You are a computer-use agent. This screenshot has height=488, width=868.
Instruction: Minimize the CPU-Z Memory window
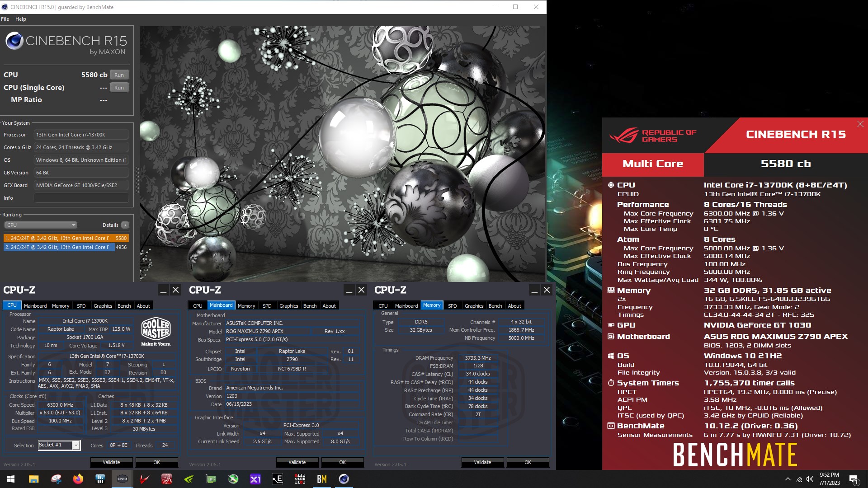click(534, 290)
